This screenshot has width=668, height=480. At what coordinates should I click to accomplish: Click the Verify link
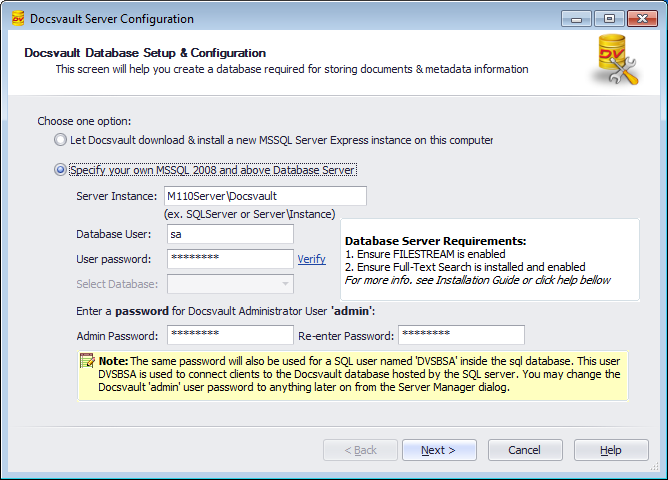(x=311, y=259)
